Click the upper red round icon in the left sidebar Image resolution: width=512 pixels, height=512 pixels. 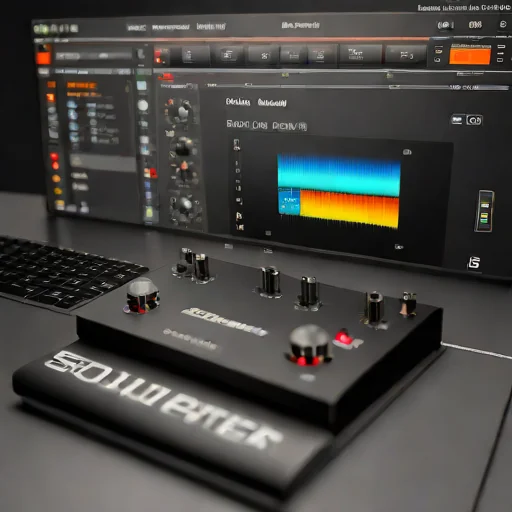tap(54, 157)
